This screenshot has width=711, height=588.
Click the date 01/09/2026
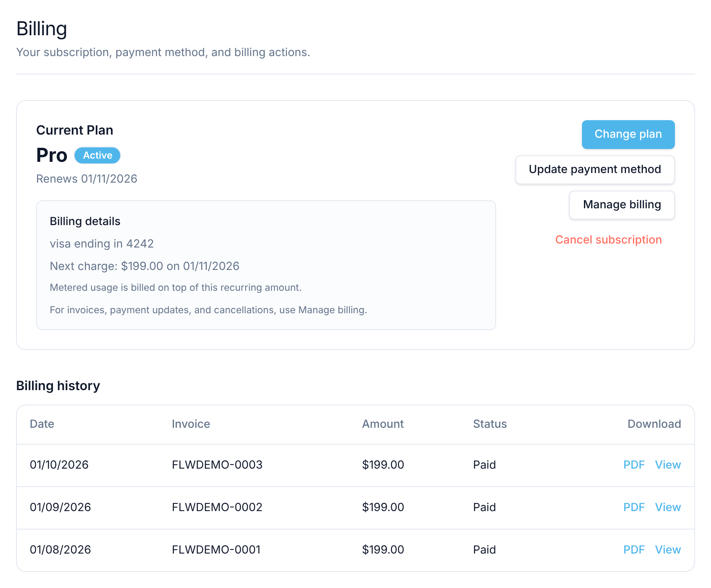point(61,507)
